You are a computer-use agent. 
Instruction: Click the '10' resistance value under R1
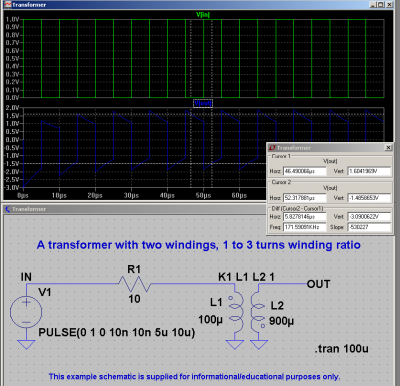coord(134,299)
